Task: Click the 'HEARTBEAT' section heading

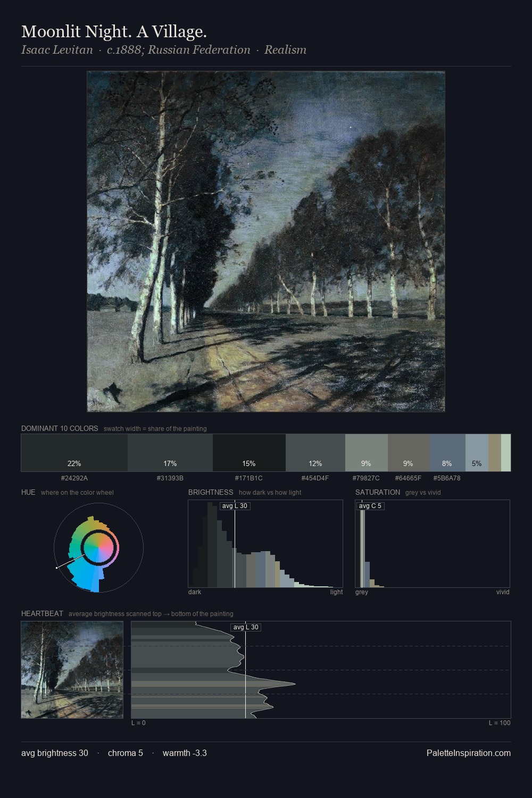Action: point(42,613)
